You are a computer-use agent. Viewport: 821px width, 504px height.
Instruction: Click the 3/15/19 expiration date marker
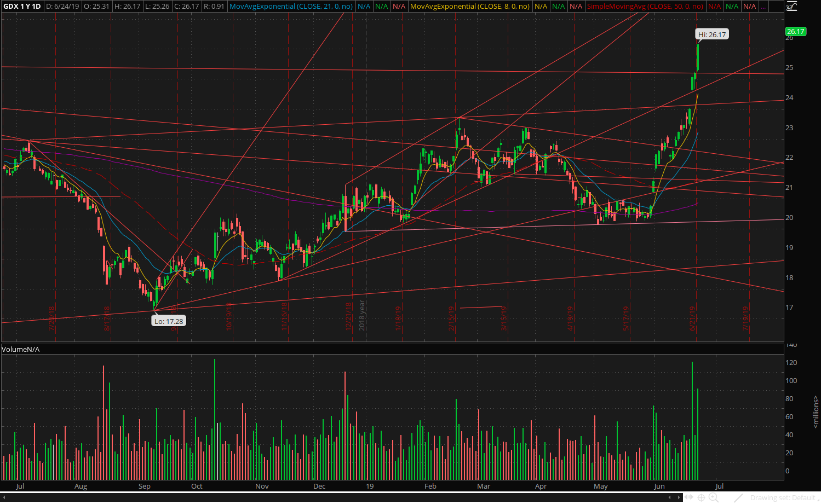[504, 318]
